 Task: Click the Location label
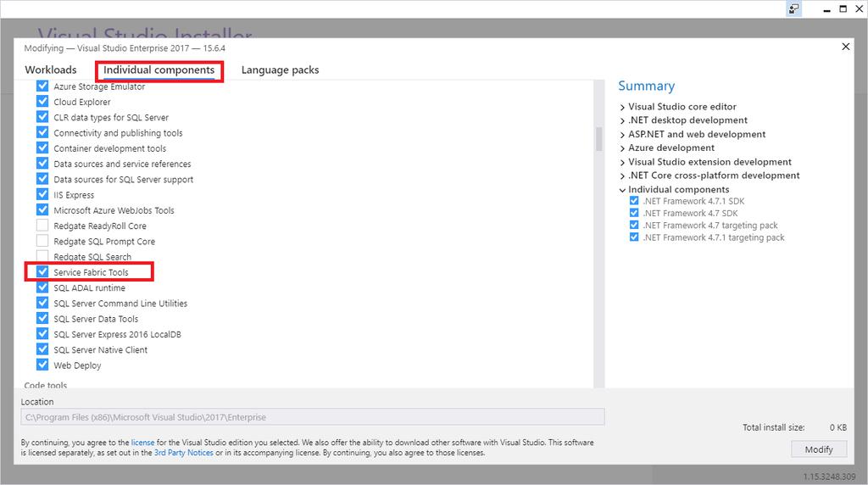pos(37,401)
